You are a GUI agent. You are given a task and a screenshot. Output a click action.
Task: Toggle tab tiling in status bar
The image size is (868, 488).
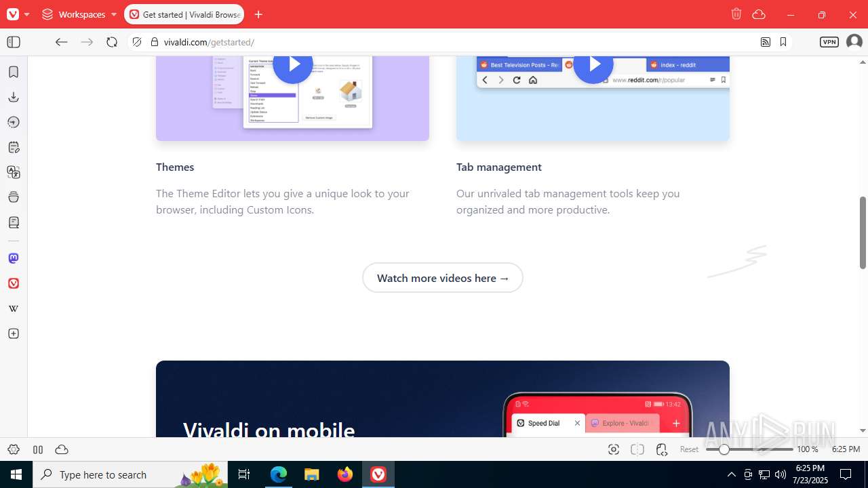[38, 449]
